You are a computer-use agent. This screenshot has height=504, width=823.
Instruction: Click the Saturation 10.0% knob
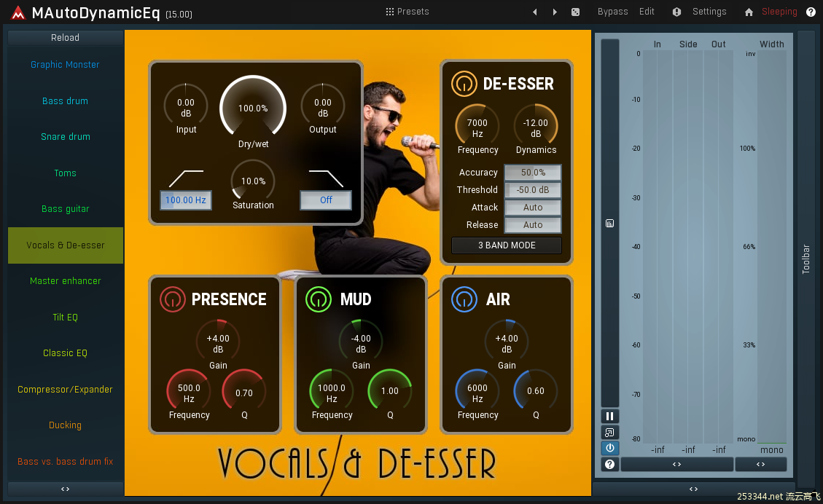tap(253, 181)
